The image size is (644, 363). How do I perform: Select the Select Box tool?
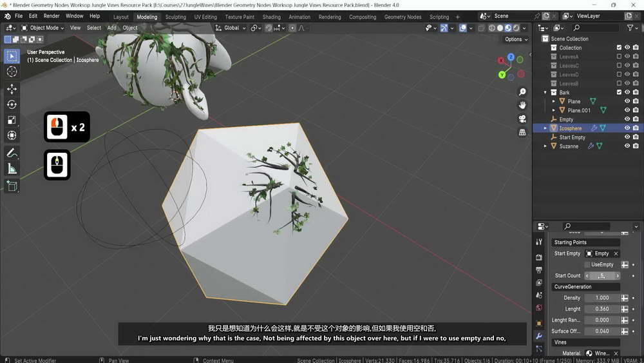12,56
